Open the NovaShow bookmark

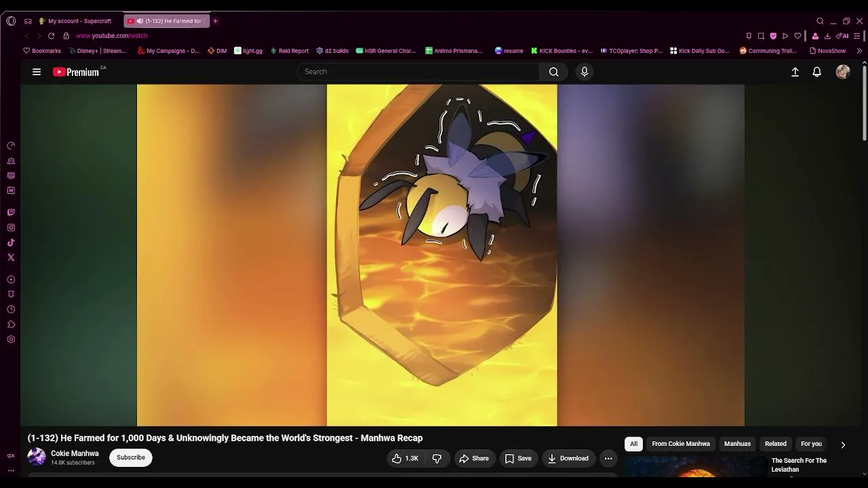coord(827,51)
